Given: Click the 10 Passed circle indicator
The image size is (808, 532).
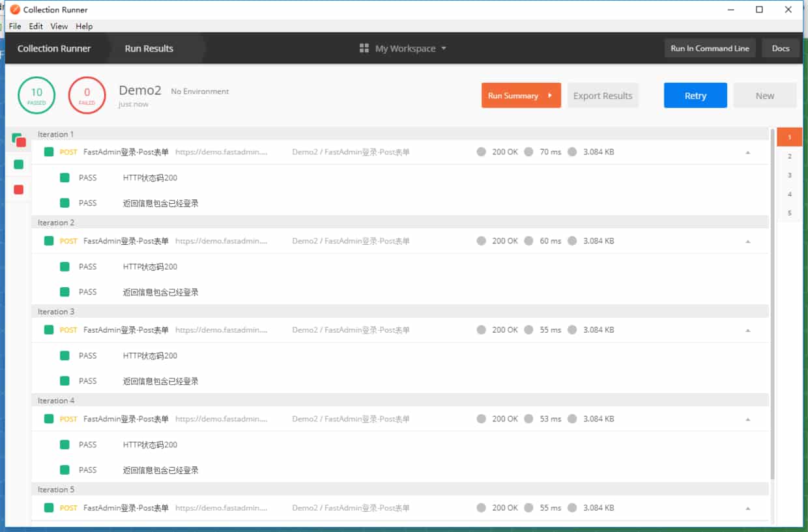Looking at the screenshot, I should coord(36,95).
